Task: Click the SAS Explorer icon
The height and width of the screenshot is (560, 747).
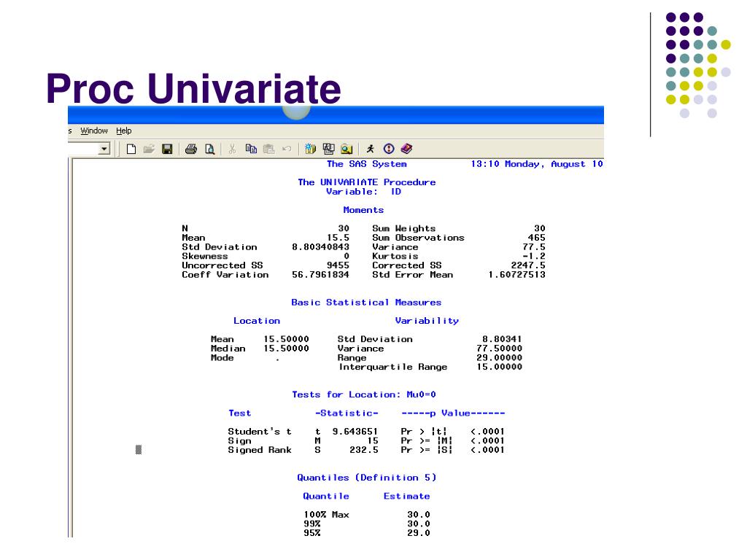Action: coord(329,149)
